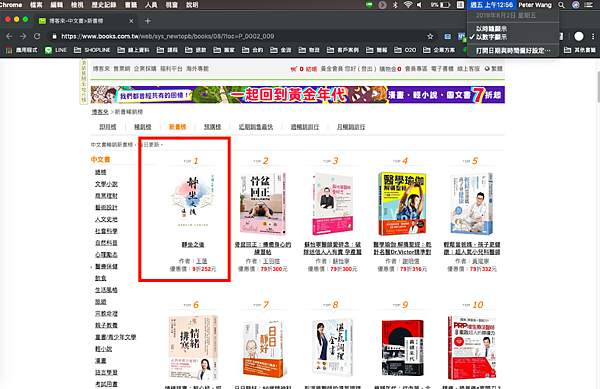Switch to the 預購榜 tab
Viewport: 600px width, 389px height.
tap(212, 127)
